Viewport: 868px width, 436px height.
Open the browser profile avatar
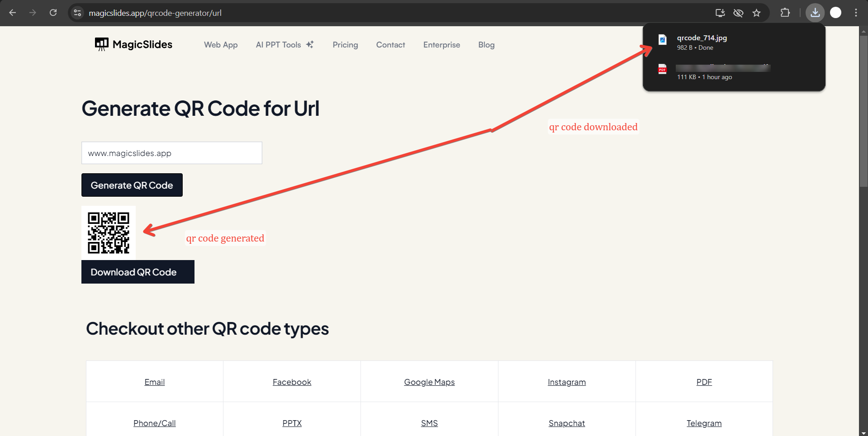pyautogui.click(x=835, y=13)
